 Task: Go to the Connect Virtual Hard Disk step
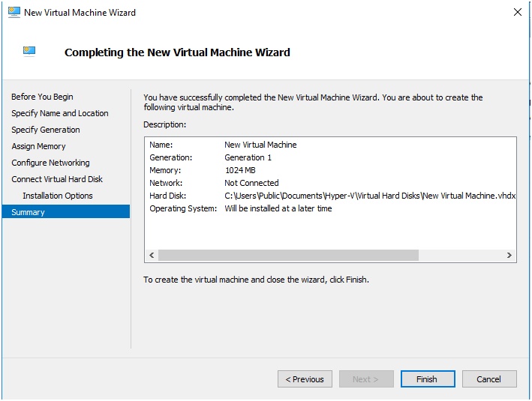tap(57, 179)
